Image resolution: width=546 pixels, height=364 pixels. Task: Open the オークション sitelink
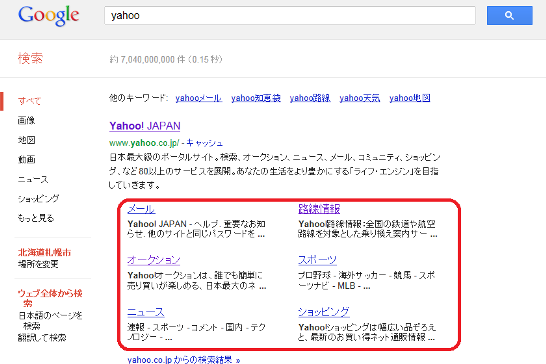tap(154, 260)
